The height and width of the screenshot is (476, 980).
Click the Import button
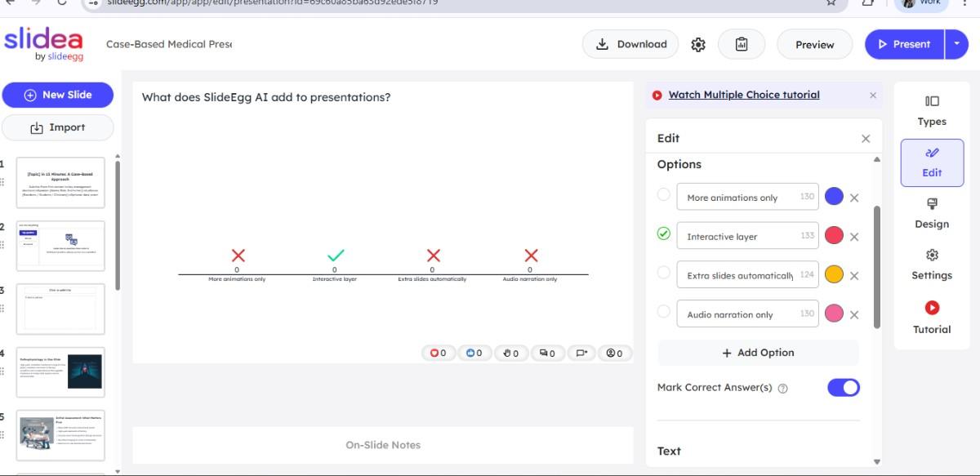click(x=58, y=127)
